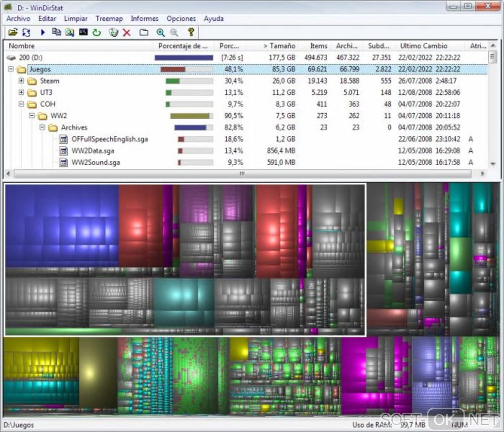The image size is (504, 432).
Task: Click the Zoom In magnifier icon
Action: coord(160,33)
